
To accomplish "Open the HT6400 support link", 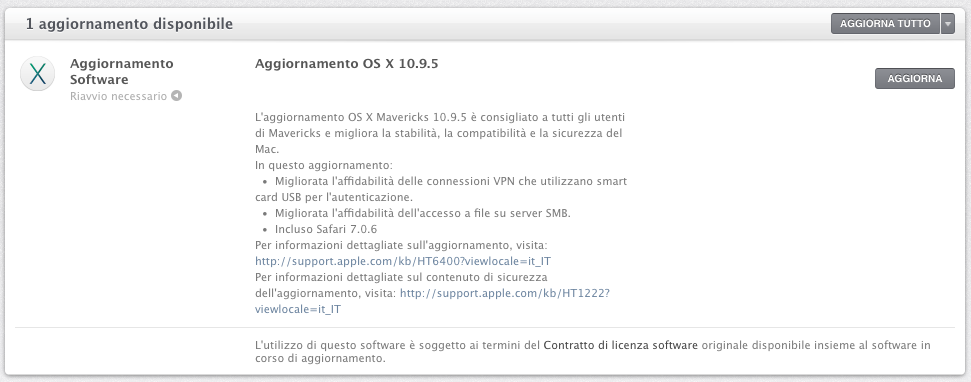I will pos(403,261).
